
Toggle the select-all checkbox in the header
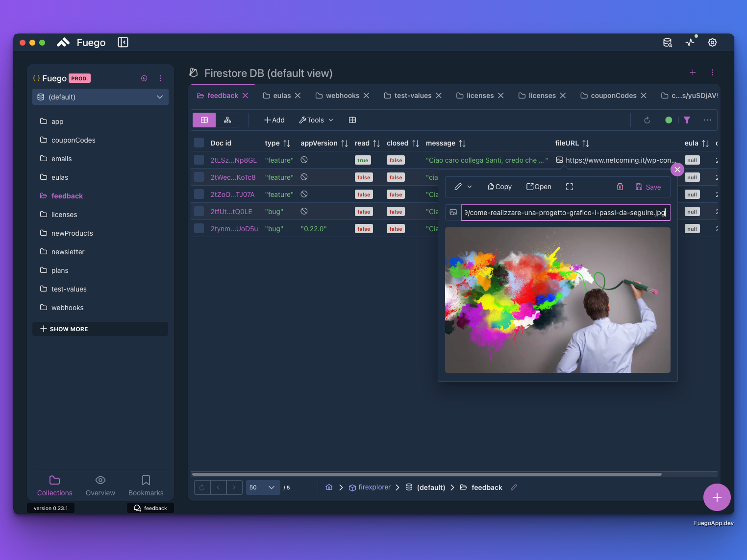point(199,143)
